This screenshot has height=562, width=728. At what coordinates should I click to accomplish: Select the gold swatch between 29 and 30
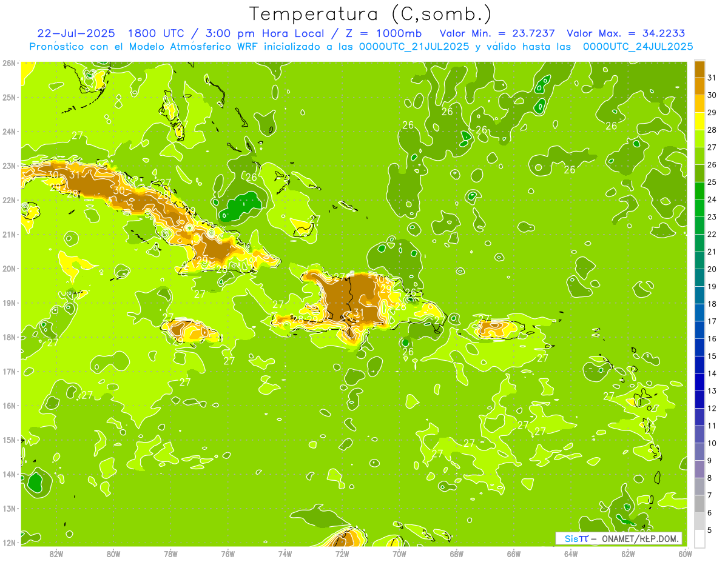click(699, 104)
